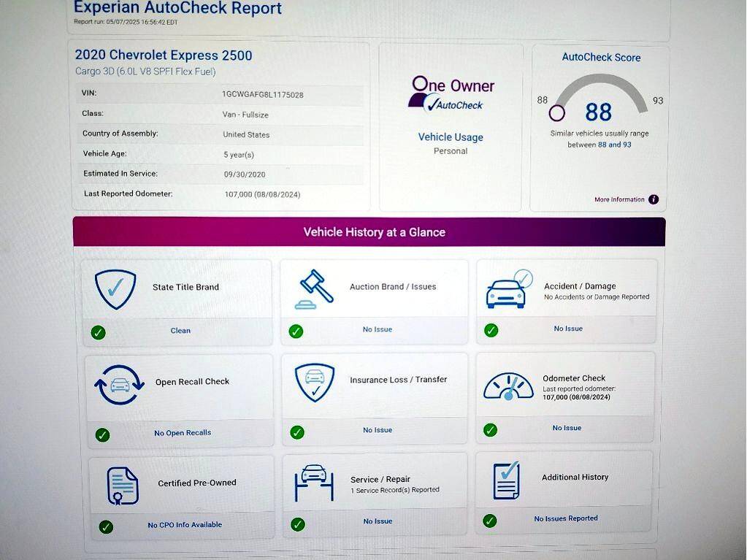Click the Auction Brand gavel icon
The height and width of the screenshot is (560, 747).
[314, 289]
